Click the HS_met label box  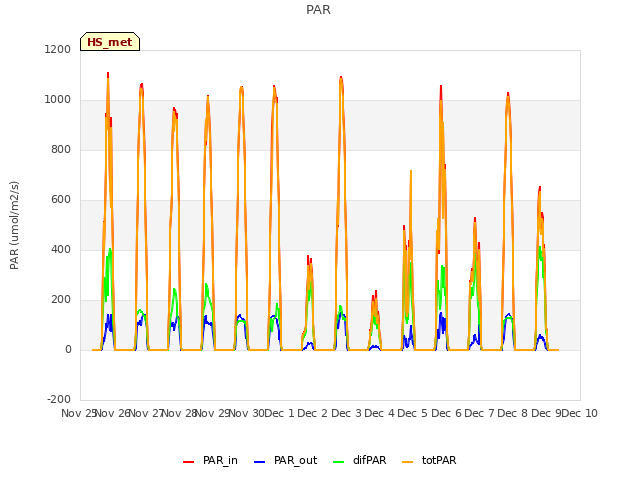point(110,42)
